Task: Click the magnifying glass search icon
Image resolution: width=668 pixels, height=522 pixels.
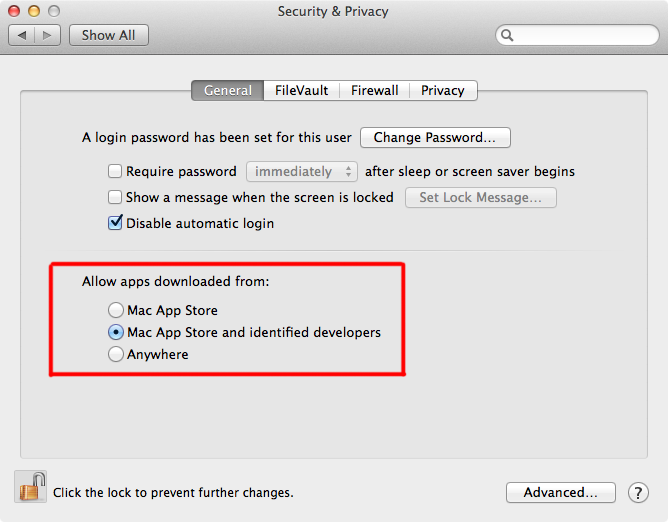Action: pos(507,35)
